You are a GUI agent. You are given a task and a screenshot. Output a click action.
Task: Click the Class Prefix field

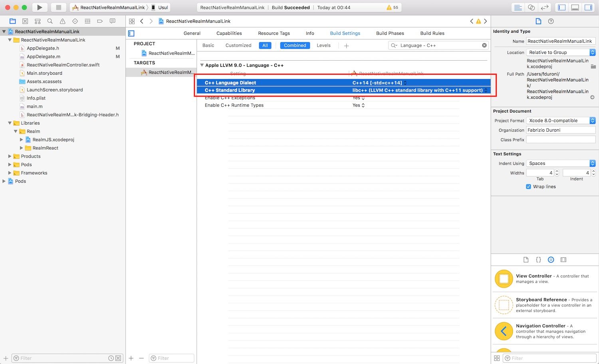point(561,140)
